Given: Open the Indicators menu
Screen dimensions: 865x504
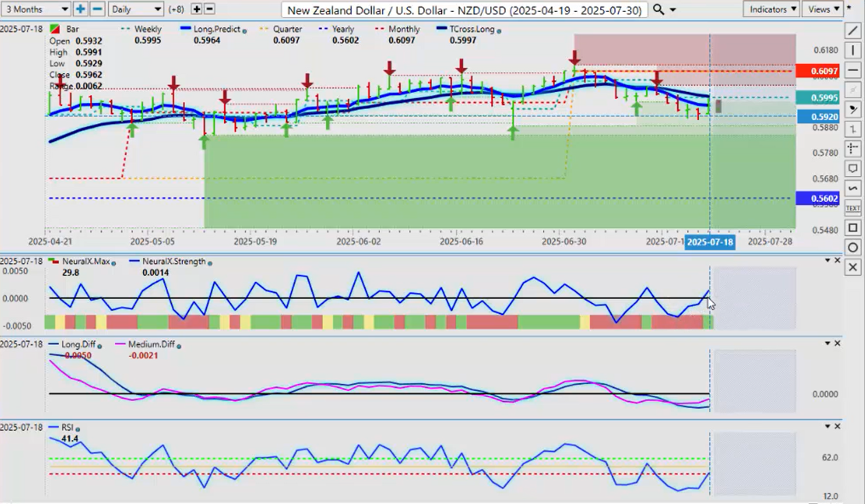Looking at the screenshot, I should coord(770,9).
